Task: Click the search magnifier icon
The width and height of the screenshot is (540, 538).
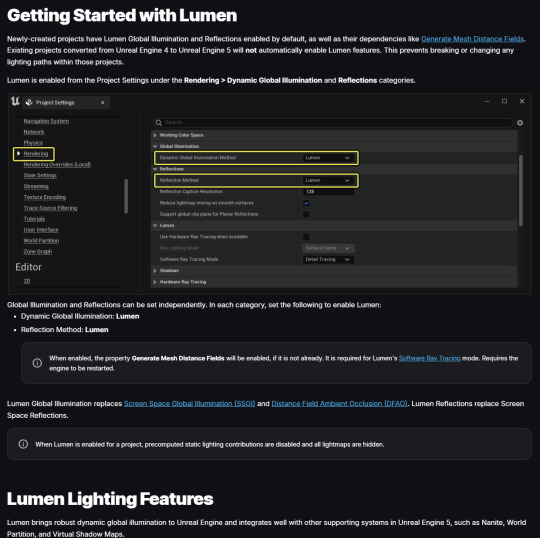Action: [x=158, y=123]
